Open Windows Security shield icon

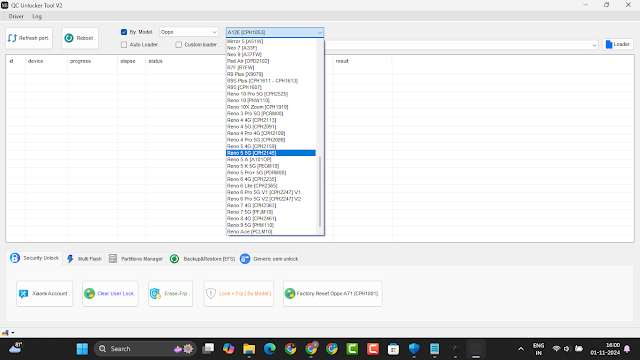click(x=414, y=349)
